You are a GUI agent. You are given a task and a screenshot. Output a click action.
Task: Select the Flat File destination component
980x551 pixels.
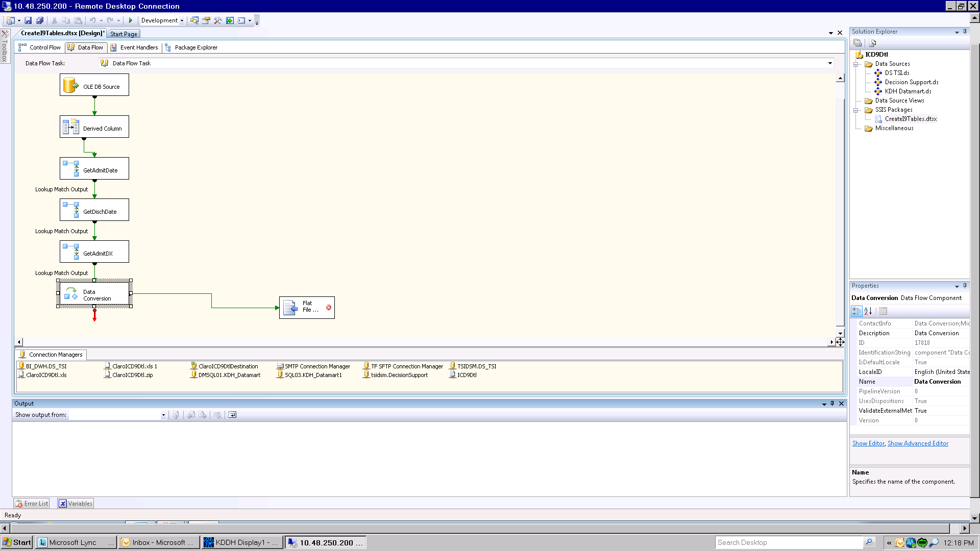[x=307, y=308]
